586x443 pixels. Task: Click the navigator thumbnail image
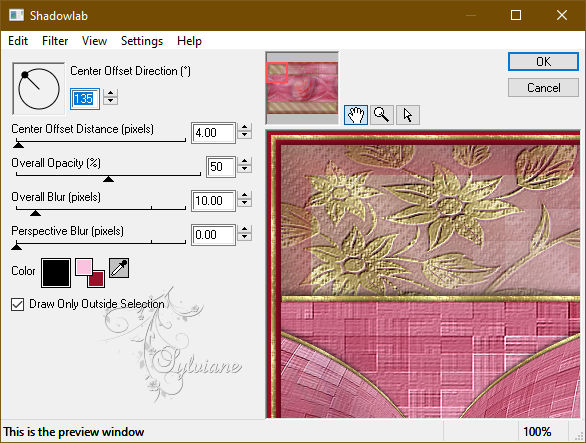point(302,88)
